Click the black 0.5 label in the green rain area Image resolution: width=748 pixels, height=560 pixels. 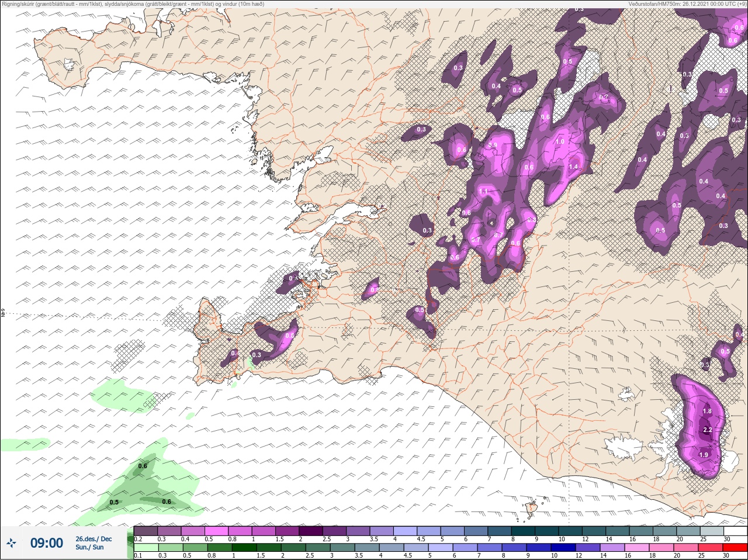coord(114,502)
